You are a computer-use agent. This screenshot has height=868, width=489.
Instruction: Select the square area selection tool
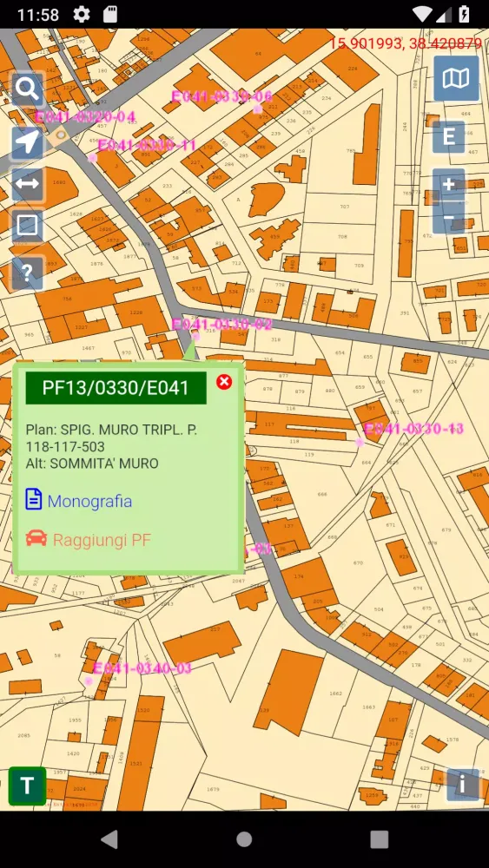(28, 226)
